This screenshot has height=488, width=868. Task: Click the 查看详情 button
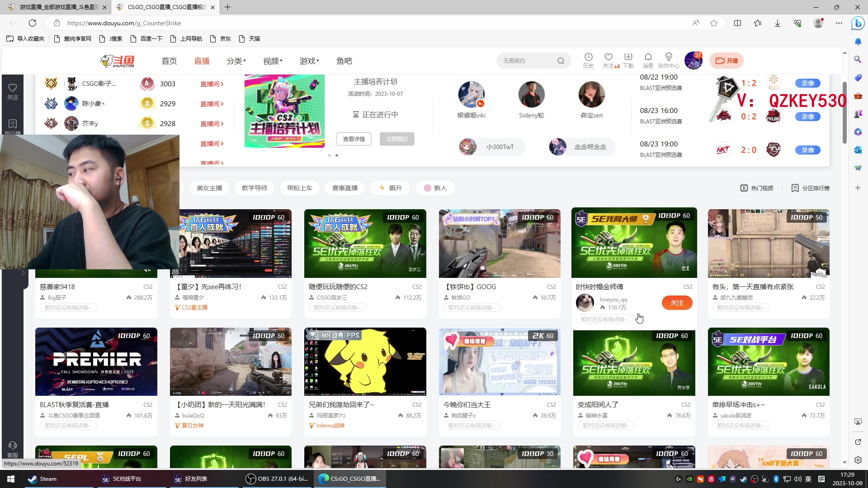(x=354, y=139)
